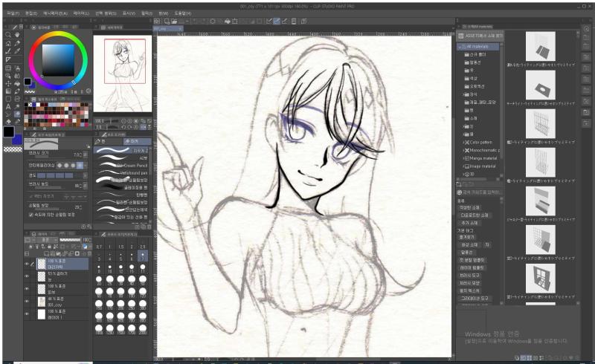Choose the strongest anti-aliasing option button

80,166
